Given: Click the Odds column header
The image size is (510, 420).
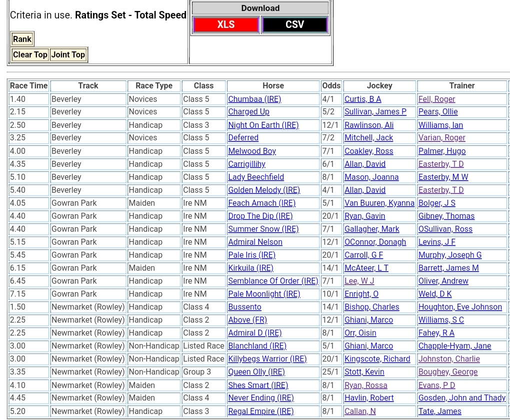Looking at the screenshot, I should coord(331,86).
